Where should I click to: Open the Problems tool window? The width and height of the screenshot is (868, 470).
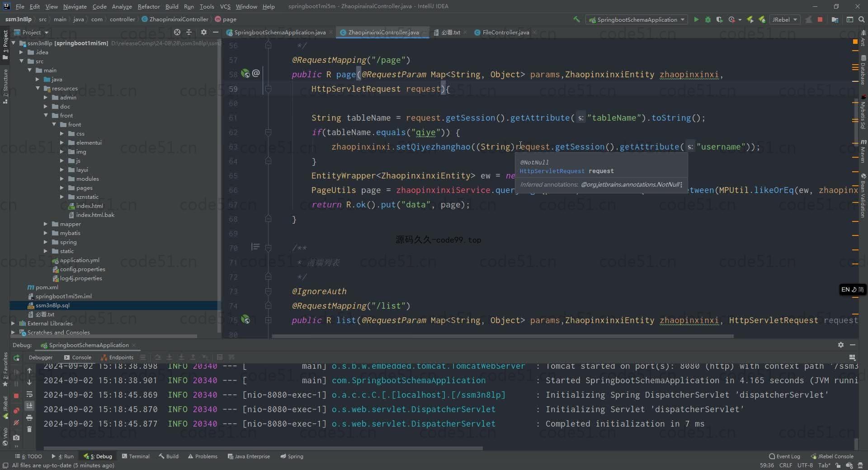(x=203, y=456)
